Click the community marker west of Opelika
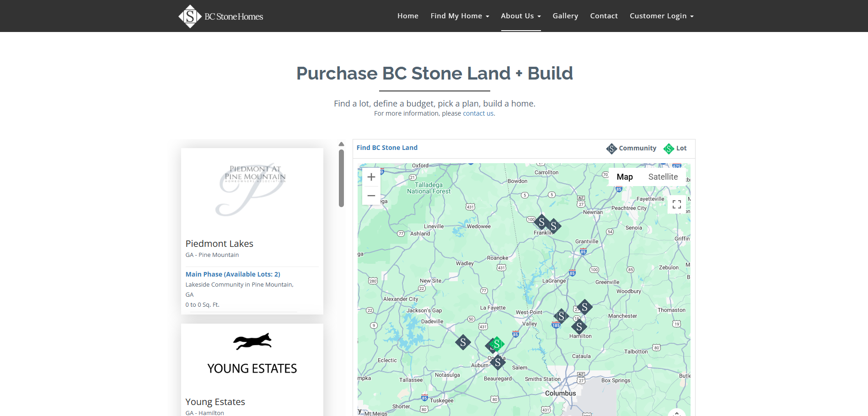The width and height of the screenshot is (868, 416). click(x=463, y=342)
